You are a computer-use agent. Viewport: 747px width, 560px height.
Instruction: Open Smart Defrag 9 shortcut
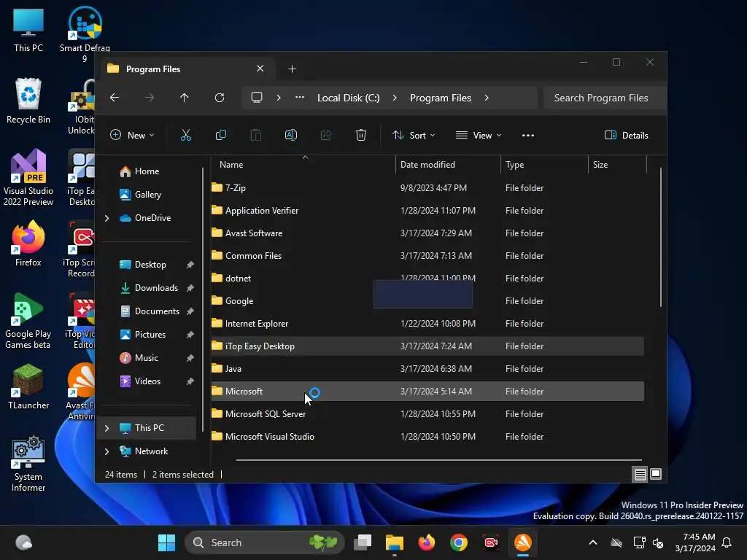pos(85,34)
